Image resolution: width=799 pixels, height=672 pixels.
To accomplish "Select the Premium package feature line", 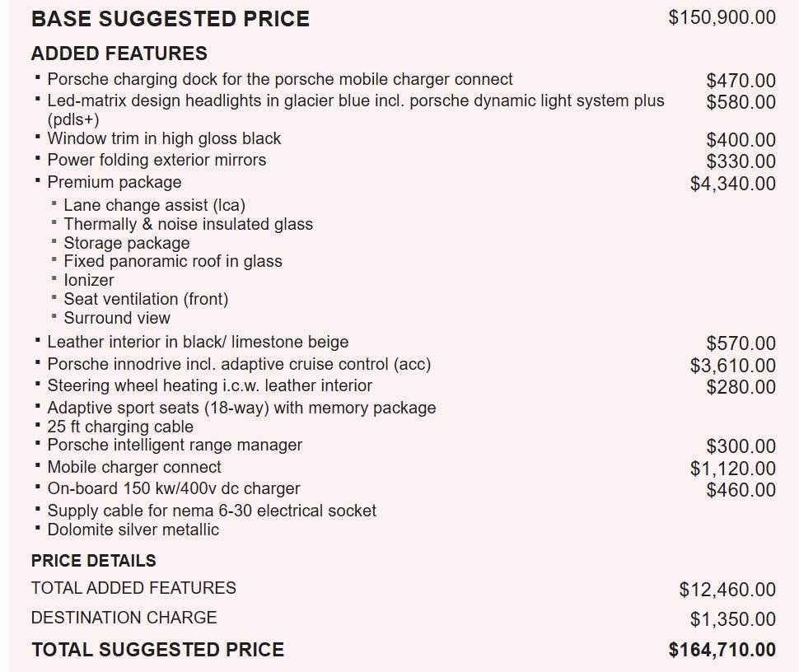I will tap(114, 182).
